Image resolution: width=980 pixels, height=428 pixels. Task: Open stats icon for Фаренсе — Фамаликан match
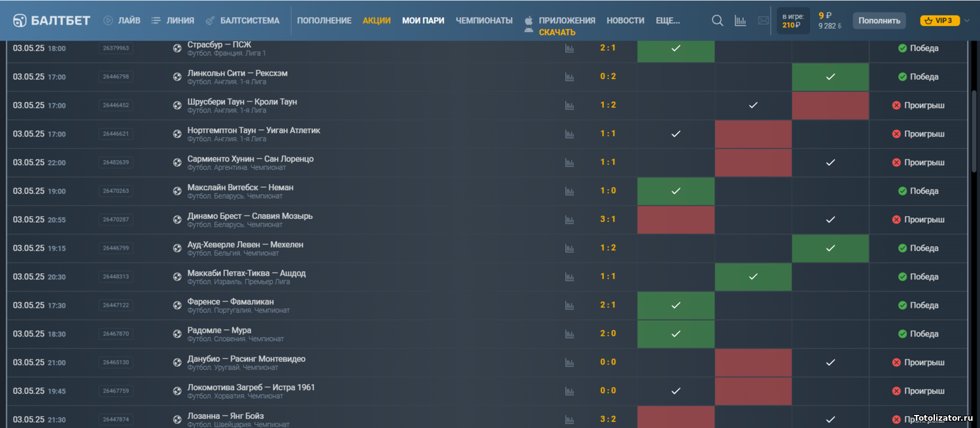pos(569,305)
